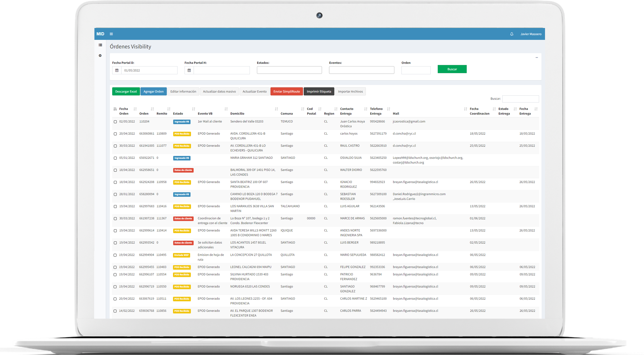Open the Javier Masoero user menu
Screen dimensions: 644x355
tap(530, 34)
